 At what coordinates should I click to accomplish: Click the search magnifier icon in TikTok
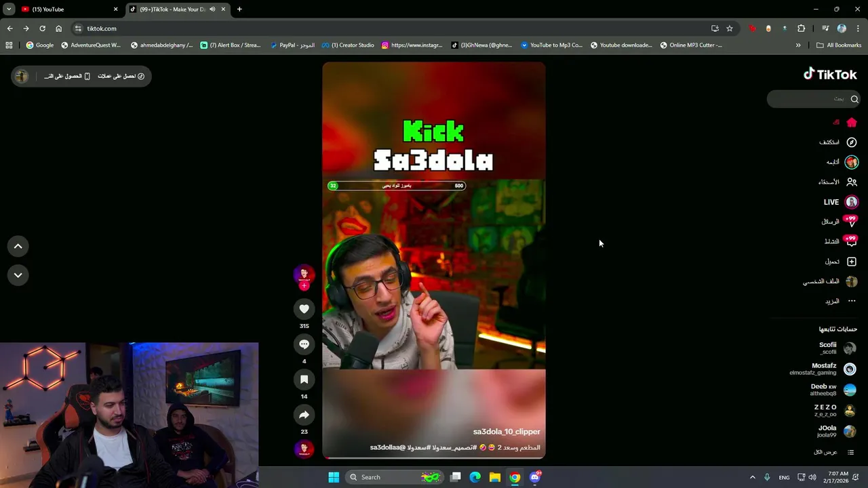tap(854, 99)
